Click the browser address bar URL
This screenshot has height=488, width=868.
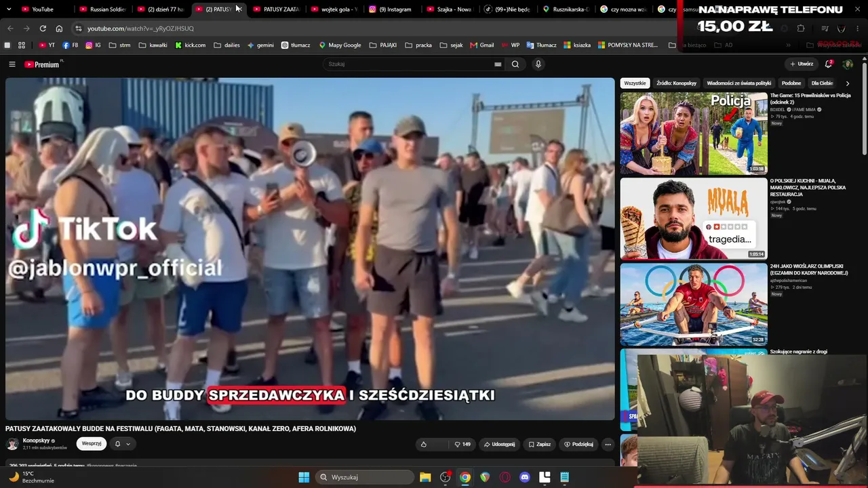(x=140, y=28)
